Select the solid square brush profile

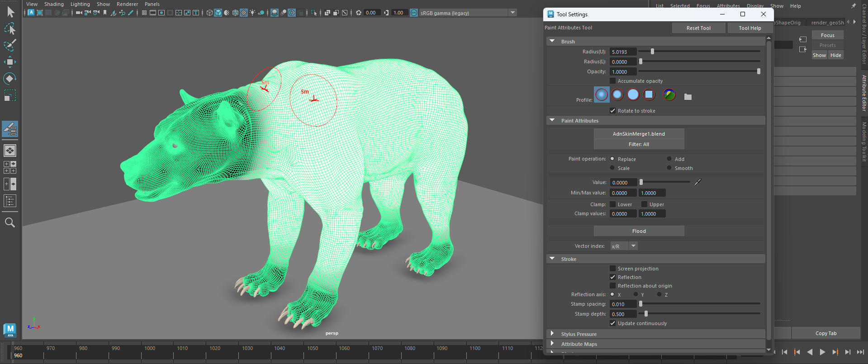click(x=649, y=95)
